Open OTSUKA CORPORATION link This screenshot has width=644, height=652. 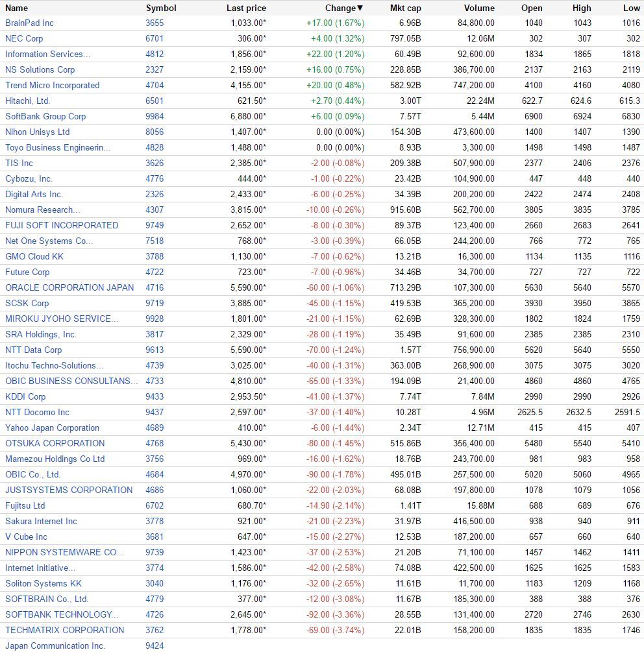point(55,443)
